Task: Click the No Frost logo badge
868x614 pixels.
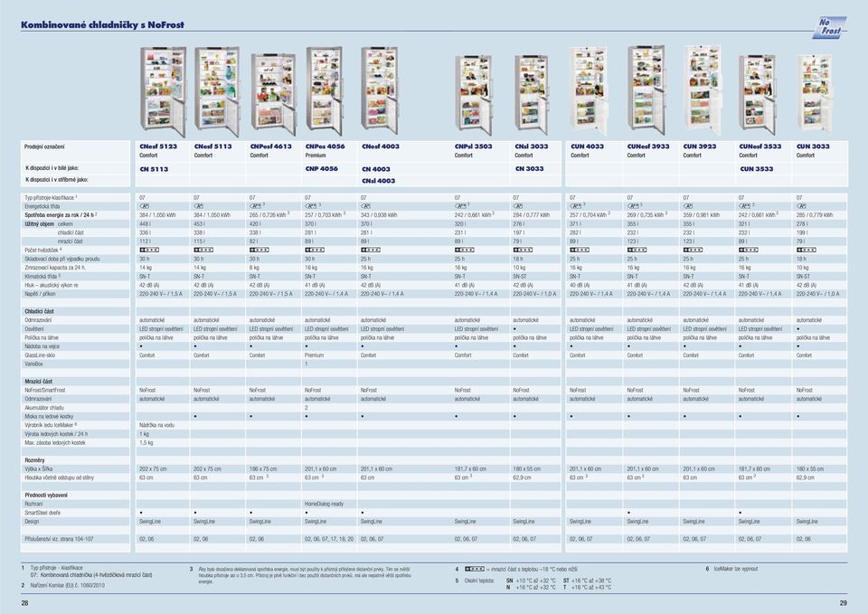Action: [x=829, y=28]
